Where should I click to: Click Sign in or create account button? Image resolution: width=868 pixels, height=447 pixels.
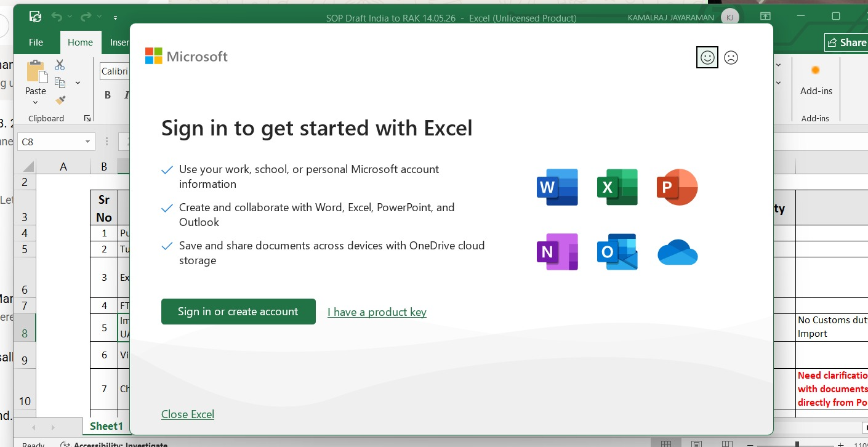(238, 312)
